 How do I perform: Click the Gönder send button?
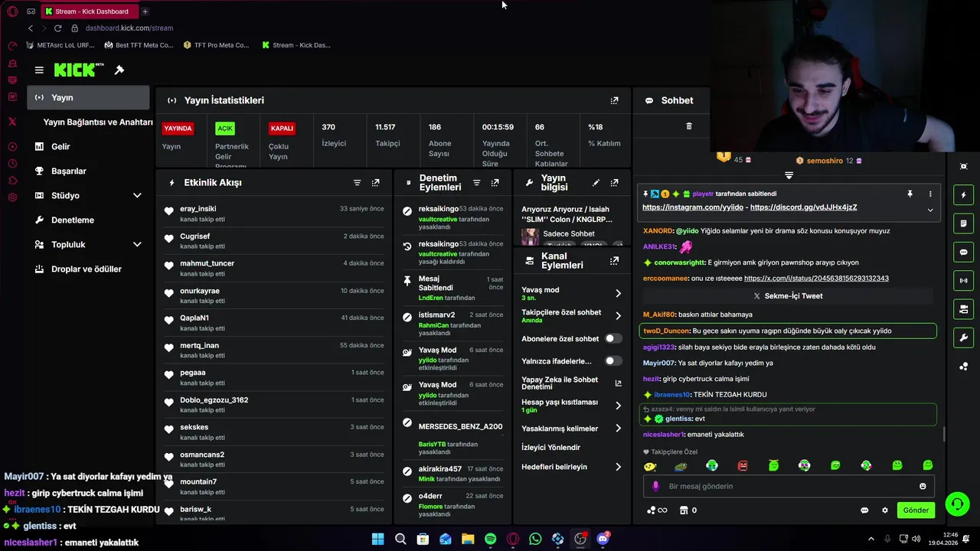[916, 510]
